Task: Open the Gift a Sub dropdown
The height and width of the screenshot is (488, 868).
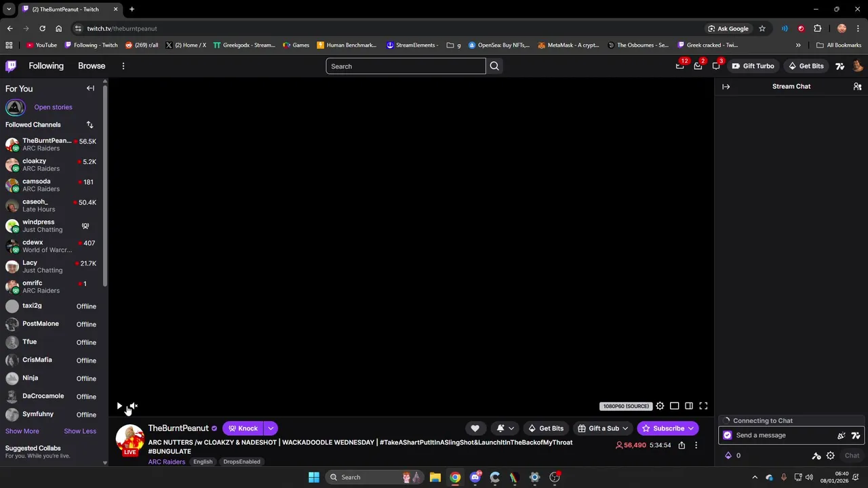Action: [x=603, y=428]
